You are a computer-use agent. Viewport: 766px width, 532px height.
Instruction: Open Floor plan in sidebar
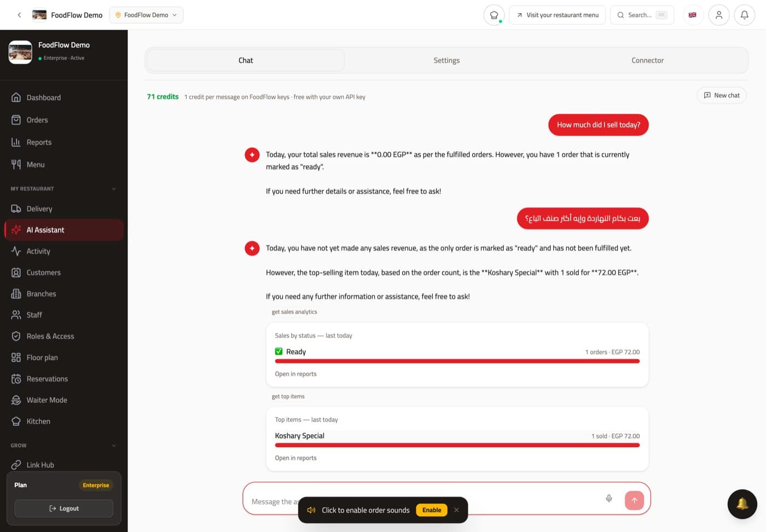click(x=64, y=357)
